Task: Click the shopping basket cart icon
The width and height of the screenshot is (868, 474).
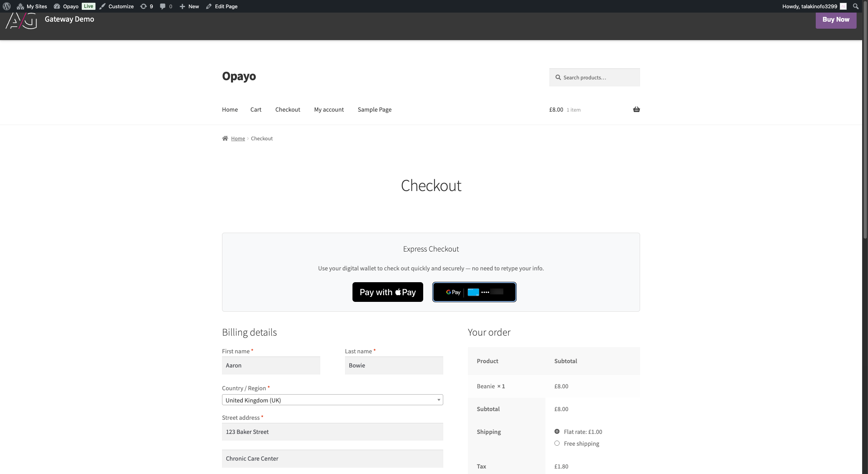Action: [636, 109]
